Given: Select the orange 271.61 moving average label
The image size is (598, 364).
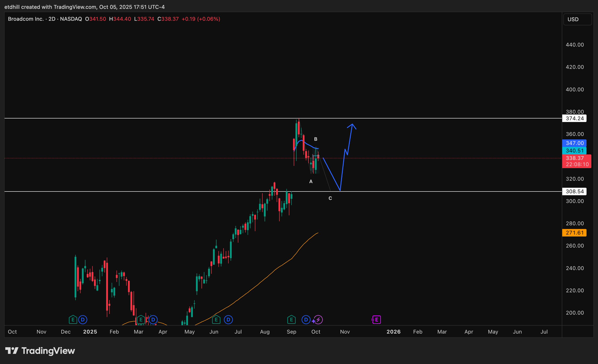Looking at the screenshot, I should click(x=574, y=233).
